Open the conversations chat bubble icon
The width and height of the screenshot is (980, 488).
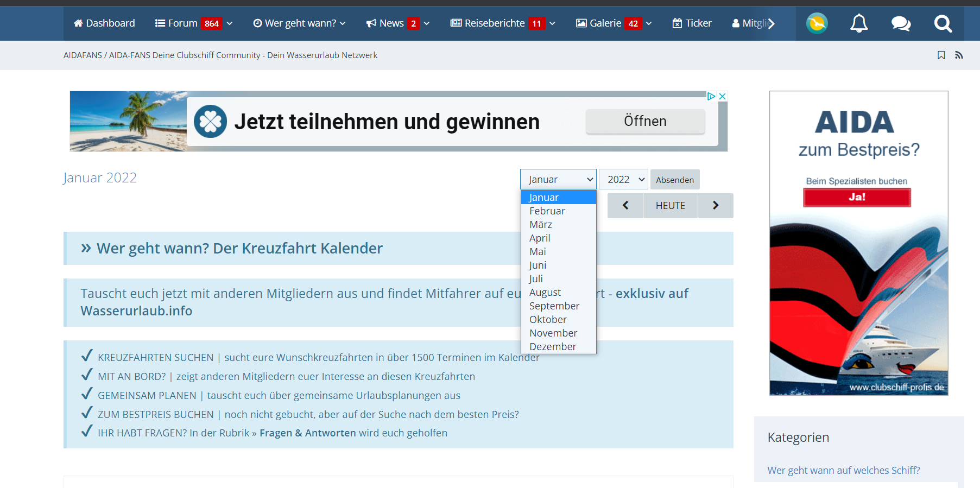[x=901, y=23]
